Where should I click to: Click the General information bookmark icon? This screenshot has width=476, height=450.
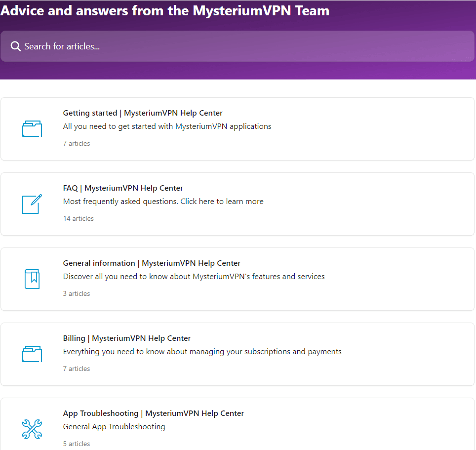click(32, 279)
